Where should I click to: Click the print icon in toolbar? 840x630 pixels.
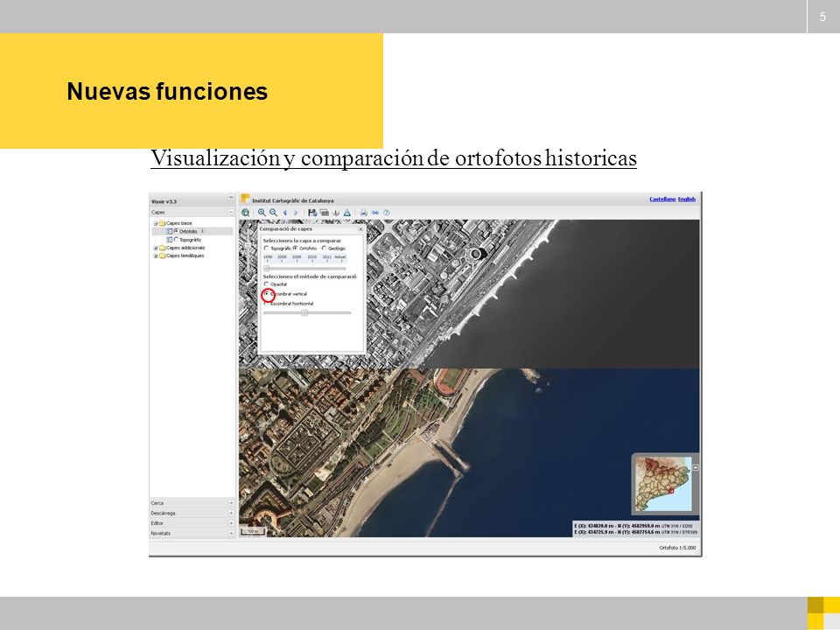[x=364, y=213]
